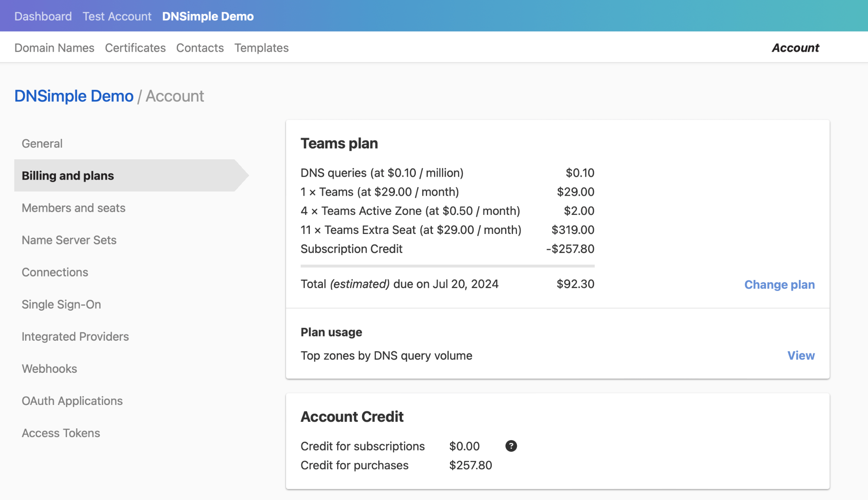Select Billing and plans in the sidebar
Image resolution: width=868 pixels, height=500 pixels.
click(132, 175)
